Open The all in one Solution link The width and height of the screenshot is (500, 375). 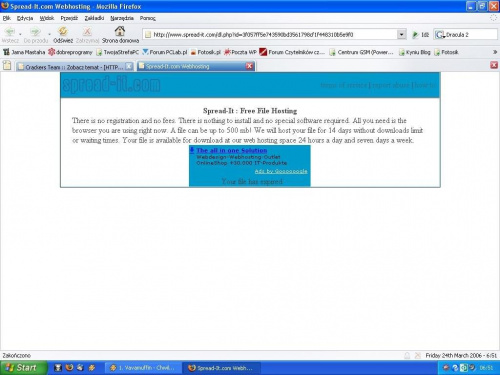coord(232,150)
